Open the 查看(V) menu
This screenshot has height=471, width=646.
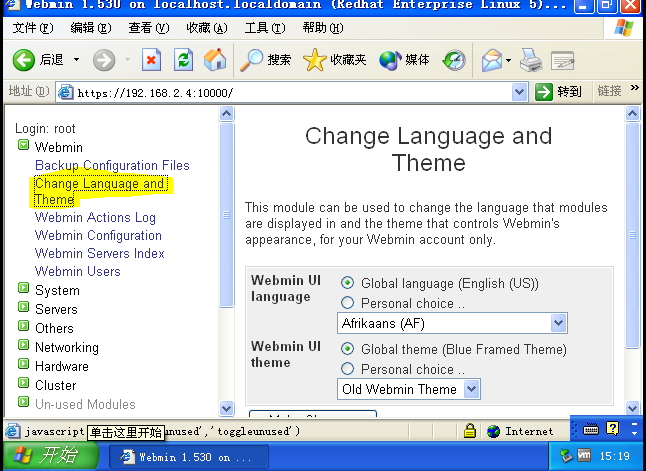pos(149,28)
